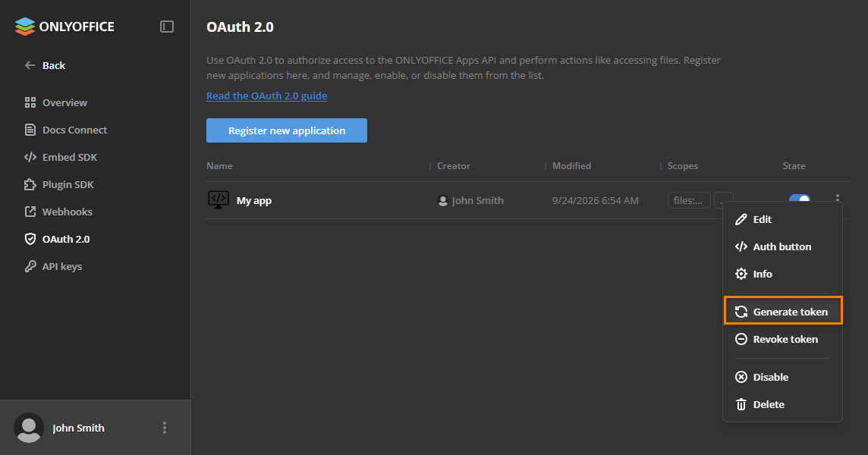868x455 pixels.
Task: Click the ONLYOFFICE logo
Action: pos(64,27)
